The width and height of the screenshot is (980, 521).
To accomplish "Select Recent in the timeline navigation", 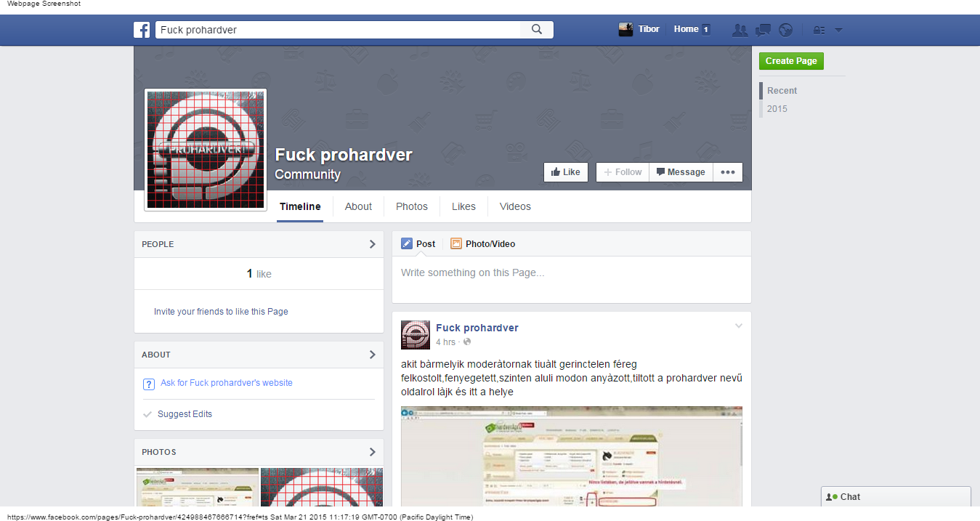I will [782, 91].
